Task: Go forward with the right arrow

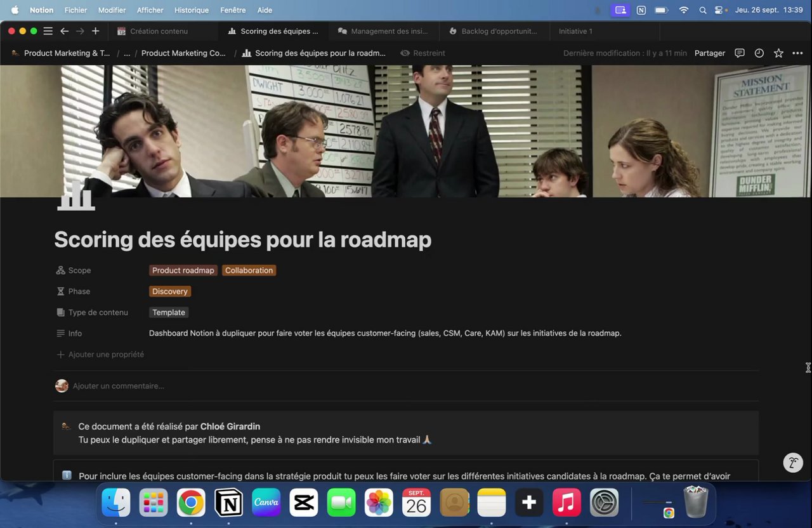Action: pos(80,31)
